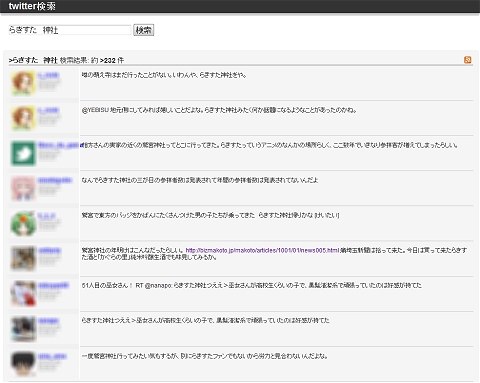The image size is (480, 383).
Task: Open the avatar beside 51人目の巫女さん tweet
Action: coord(23,294)
